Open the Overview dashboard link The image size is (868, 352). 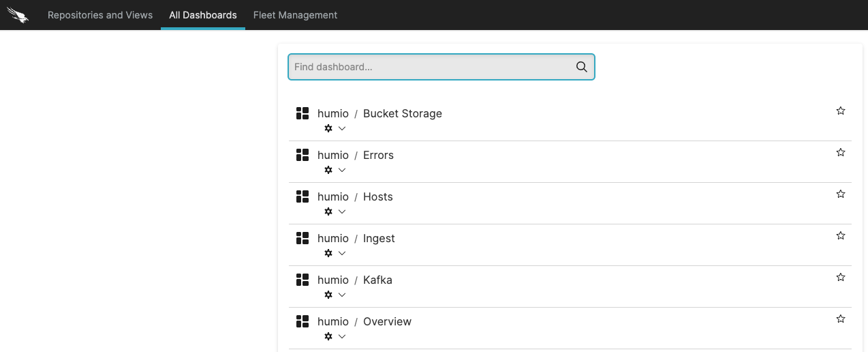[387, 321]
